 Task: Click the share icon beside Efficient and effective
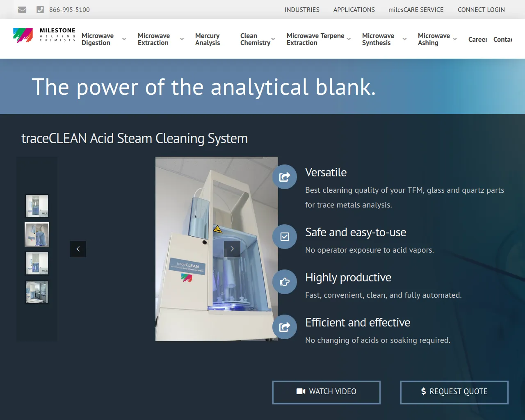pyautogui.click(x=285, y=327)
